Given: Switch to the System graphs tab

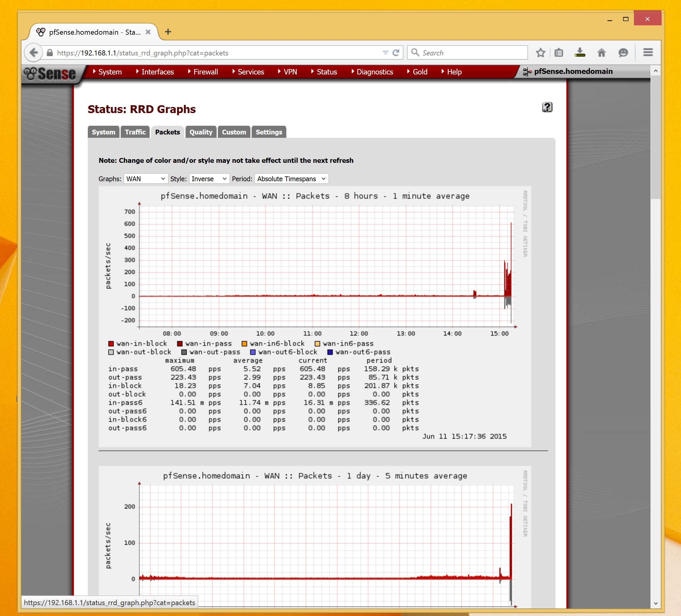Looking at the screenshot, I should [x=103, y=132].
